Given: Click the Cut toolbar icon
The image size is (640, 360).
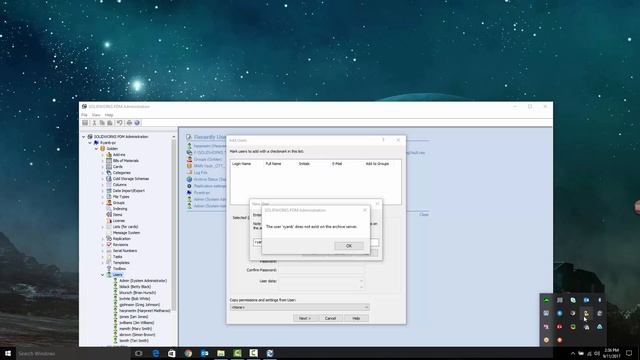Looking at the screenshot, I should [94, 123].
